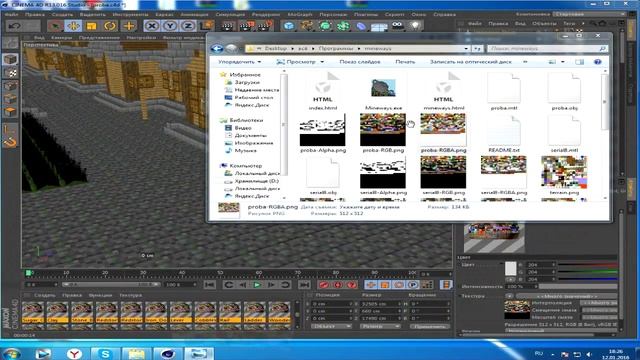
Task: Select the Ladder material thumbnail
Action: 254,313
